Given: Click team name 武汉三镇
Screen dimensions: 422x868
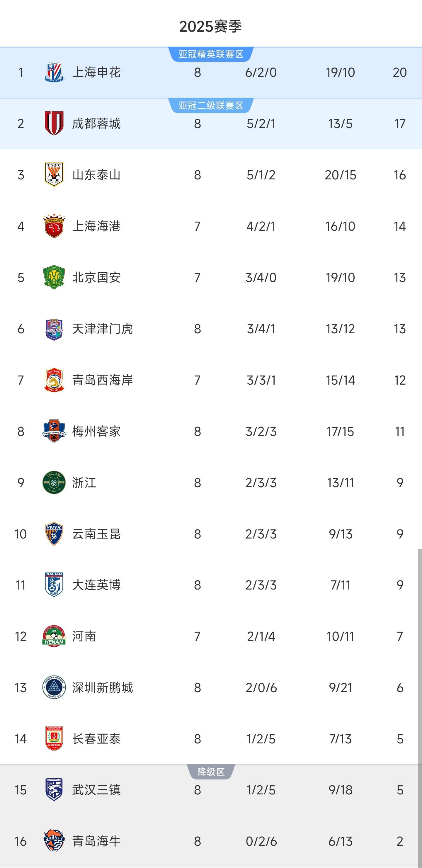Looking at the screenshot, I should [96, 790].
